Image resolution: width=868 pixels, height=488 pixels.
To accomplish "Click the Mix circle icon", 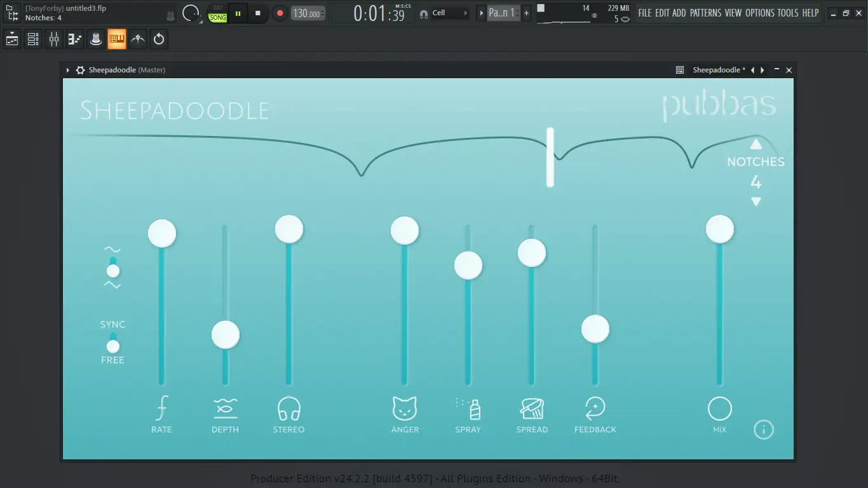I will (x=720, y=409).
